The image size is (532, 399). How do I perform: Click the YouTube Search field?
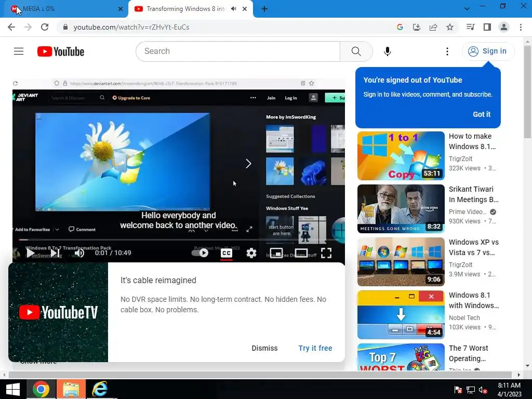(x=238, y=51)
